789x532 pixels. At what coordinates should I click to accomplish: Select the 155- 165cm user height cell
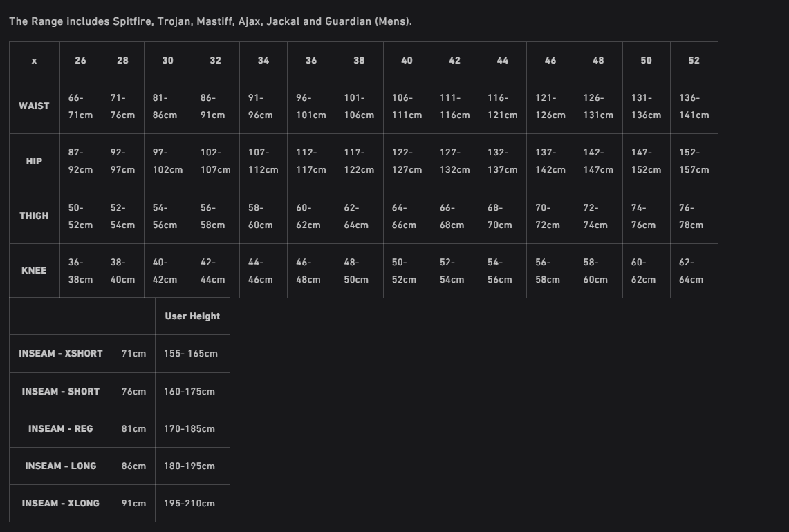point(192,354)
